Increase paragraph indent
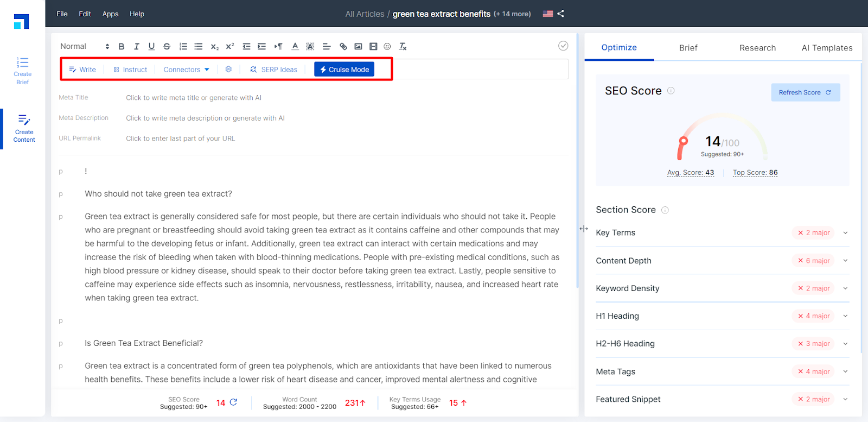 pos(261,47)
